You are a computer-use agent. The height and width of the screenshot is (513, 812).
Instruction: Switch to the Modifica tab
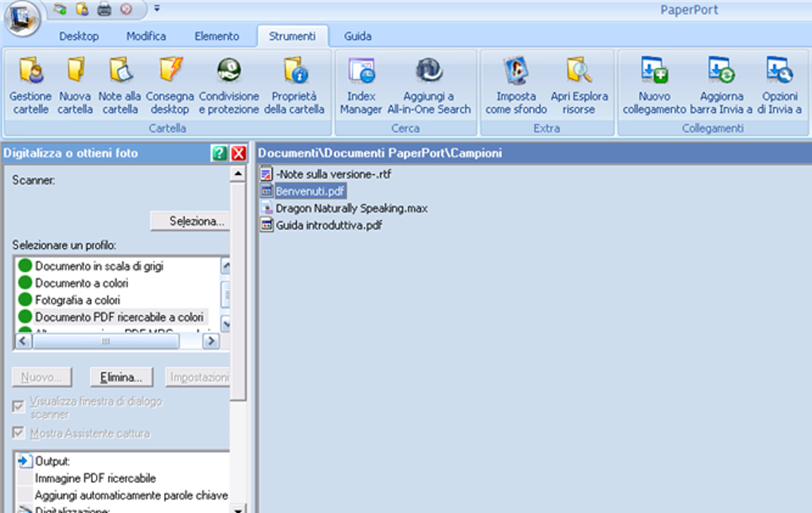click(146, 37)
